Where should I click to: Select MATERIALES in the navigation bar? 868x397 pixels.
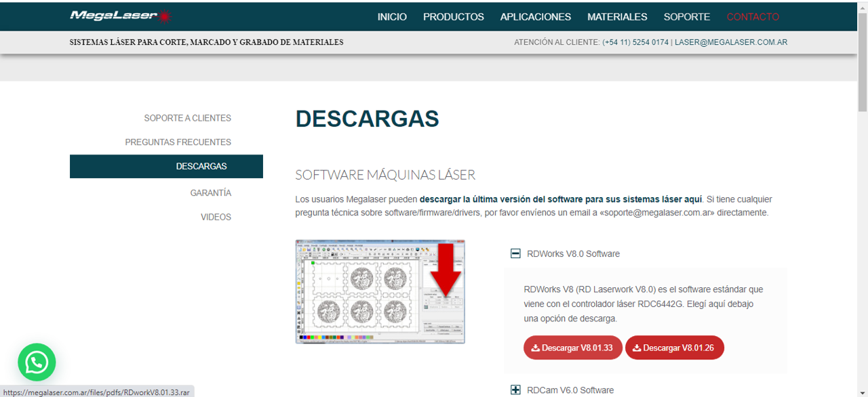[617, 17]
